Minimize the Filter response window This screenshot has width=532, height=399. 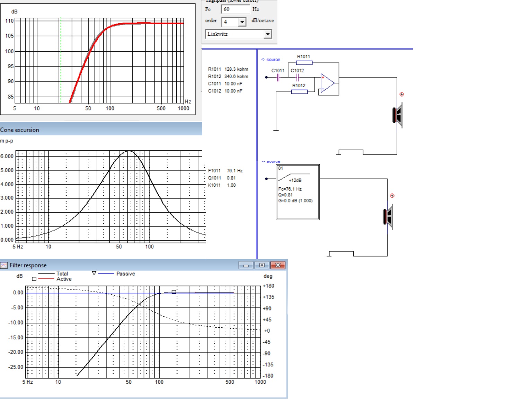point(246,265)
